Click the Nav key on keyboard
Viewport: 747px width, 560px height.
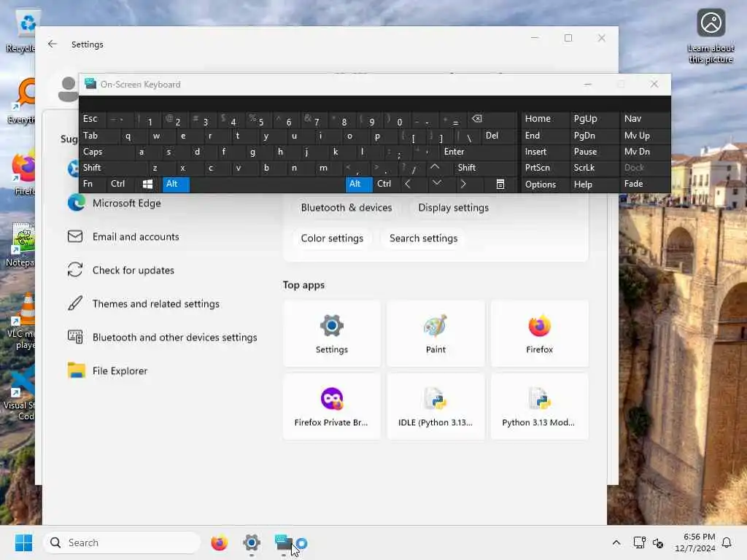pos(644,119)
